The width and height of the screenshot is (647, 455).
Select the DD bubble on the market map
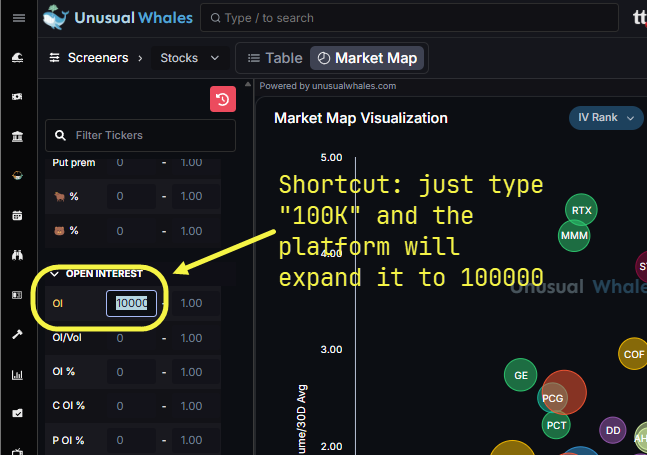(x=613, y=430)
